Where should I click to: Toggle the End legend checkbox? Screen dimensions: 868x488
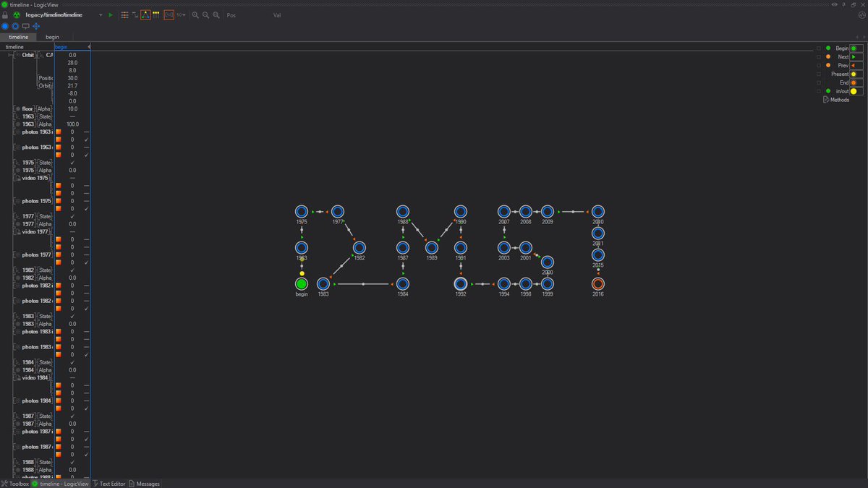(x=819, y=82)
